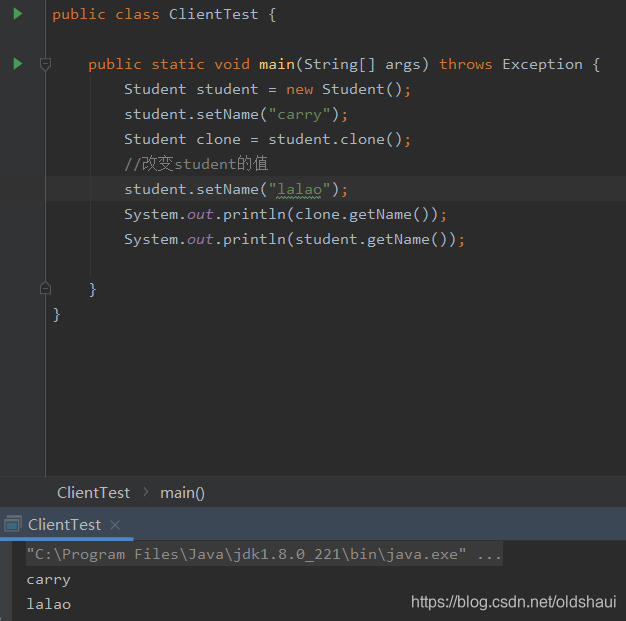The width and height of the screenshot is (626, 621).
Task: Run ClientTest class with green gutter arrow
Action: [x=18, y=14]
